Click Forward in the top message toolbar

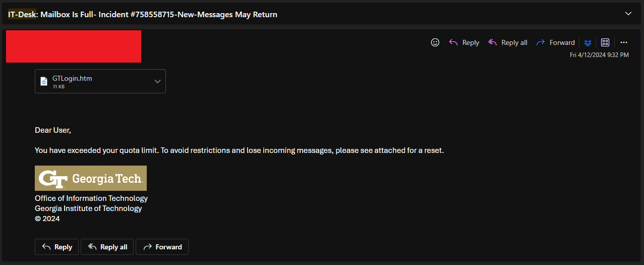pyautogui.click(x=555, y=42)
